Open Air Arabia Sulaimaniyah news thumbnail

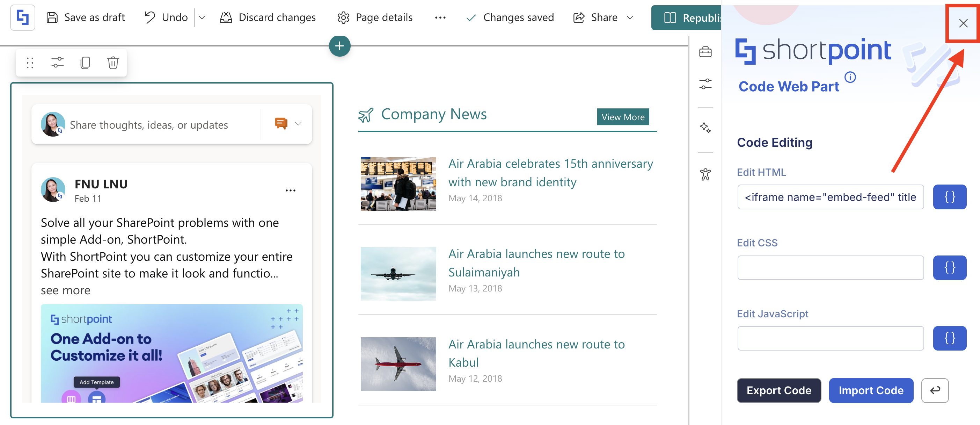[398, 274]
